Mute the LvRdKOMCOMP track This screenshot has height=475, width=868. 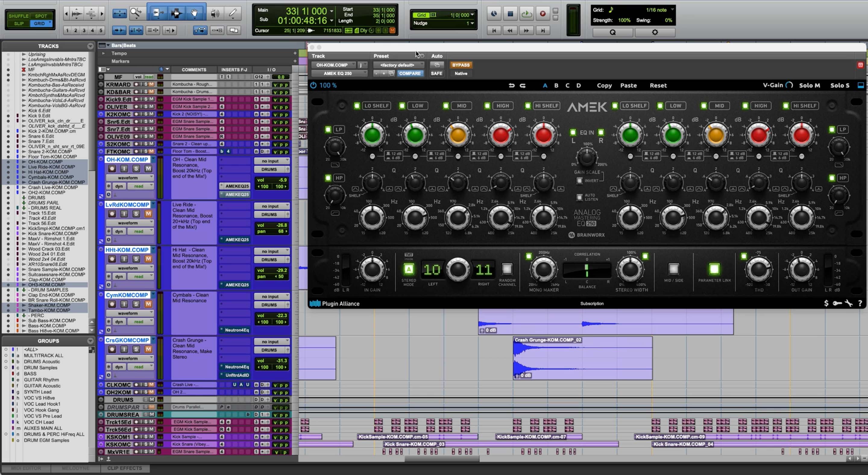pyautogui.click(x=148, y=214)
